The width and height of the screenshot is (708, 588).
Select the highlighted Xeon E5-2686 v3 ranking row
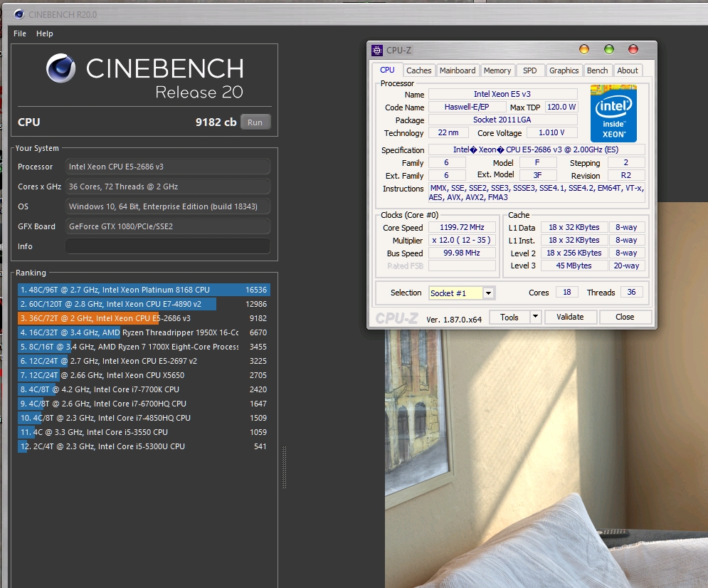(x=144, y=318)
